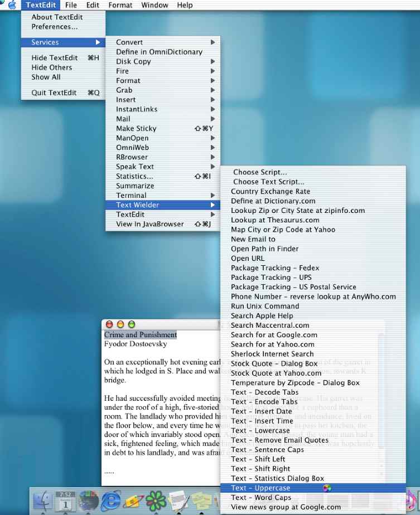This screenshot has width=420, height=515.
Task: Choose Text – Insert Date
Action: click(313, 411)
